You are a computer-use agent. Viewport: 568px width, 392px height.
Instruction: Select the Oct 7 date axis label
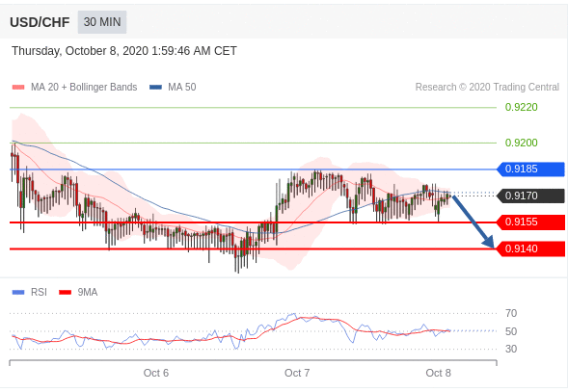coord(297,373)
